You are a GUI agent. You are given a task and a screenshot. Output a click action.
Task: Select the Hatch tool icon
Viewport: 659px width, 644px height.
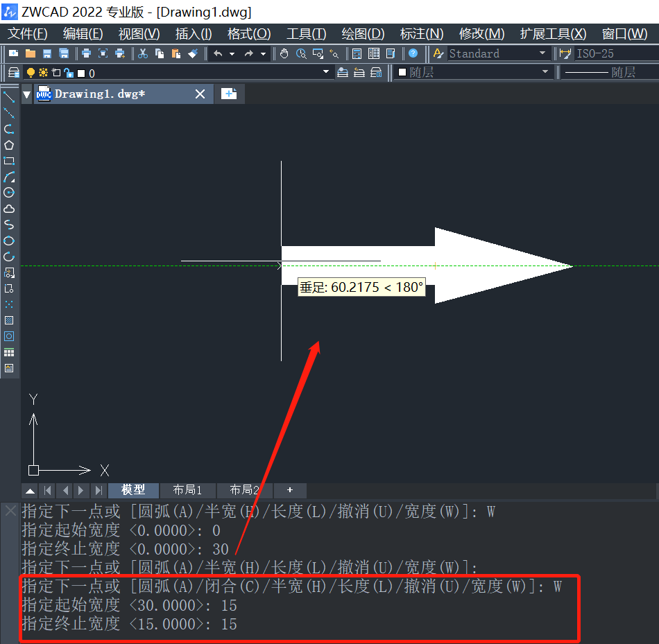tap(9, 320)
